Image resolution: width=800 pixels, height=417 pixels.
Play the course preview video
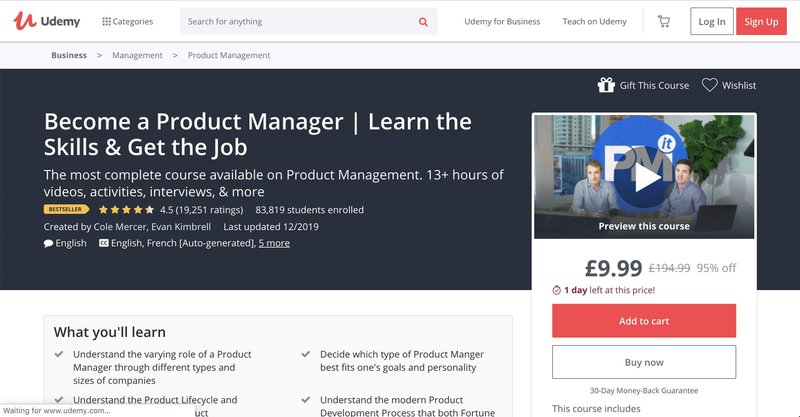pos(644,177)
